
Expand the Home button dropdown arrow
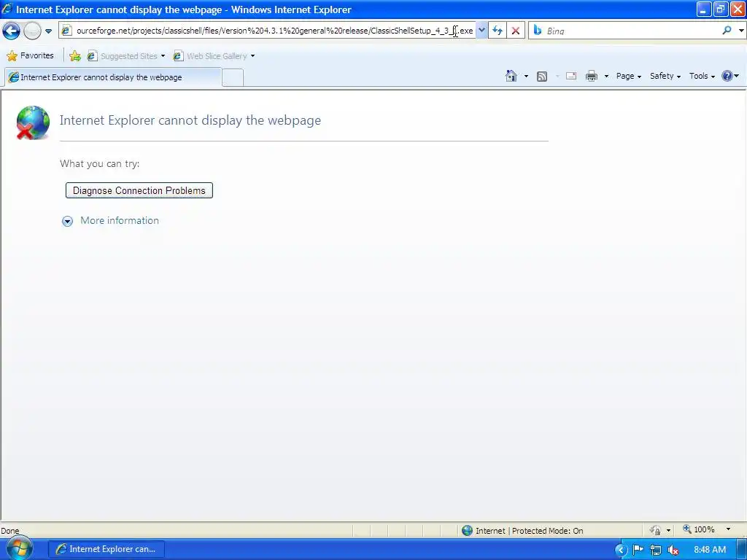click(x=526, y=76)
